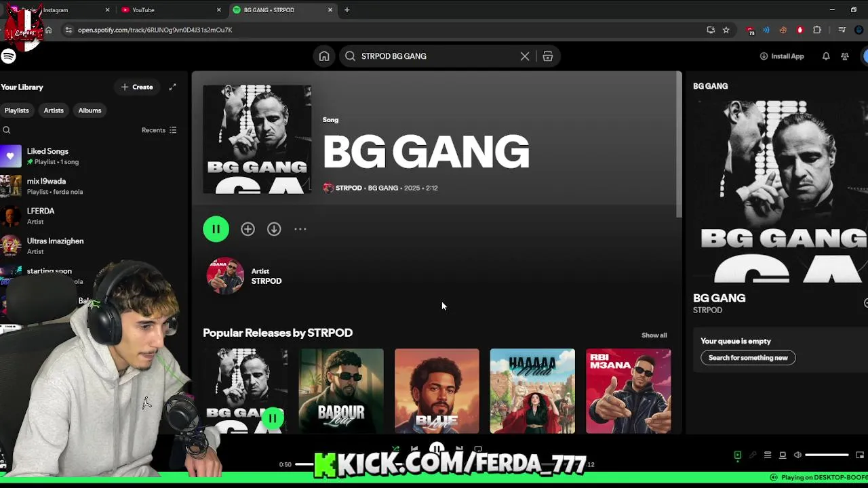Add BG GANG to Liked Songs

point(248,229)
